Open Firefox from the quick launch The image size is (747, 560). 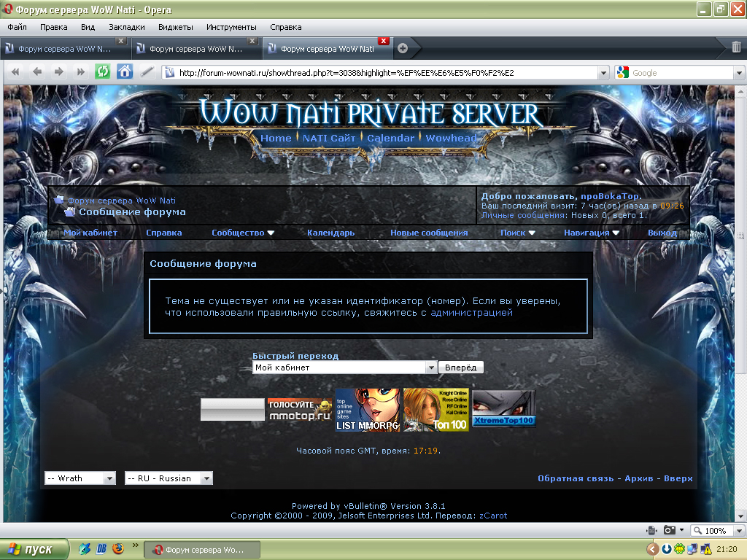[x=118, y=549]
